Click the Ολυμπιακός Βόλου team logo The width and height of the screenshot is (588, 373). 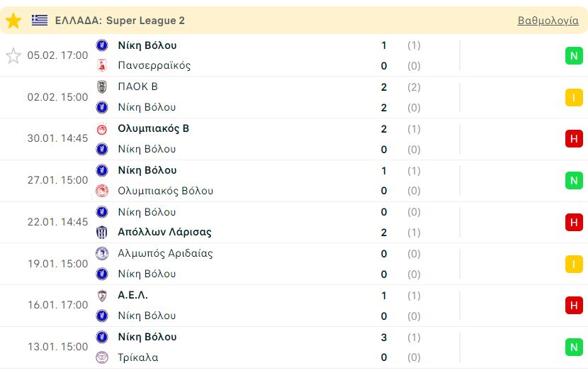[x=102, y=191]
